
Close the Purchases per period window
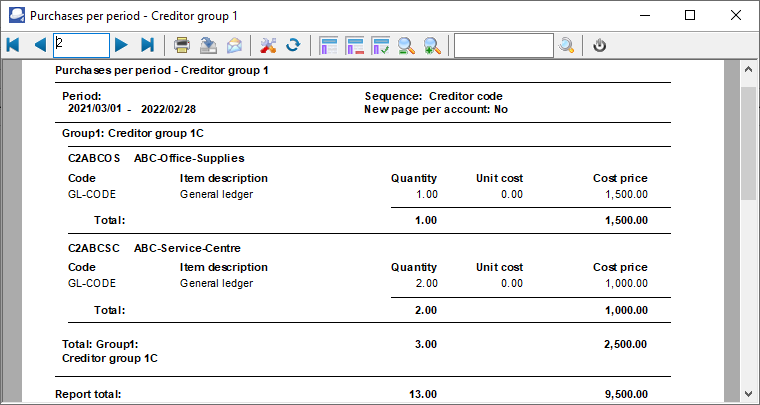pyautogui.click(x=736, y=16)
